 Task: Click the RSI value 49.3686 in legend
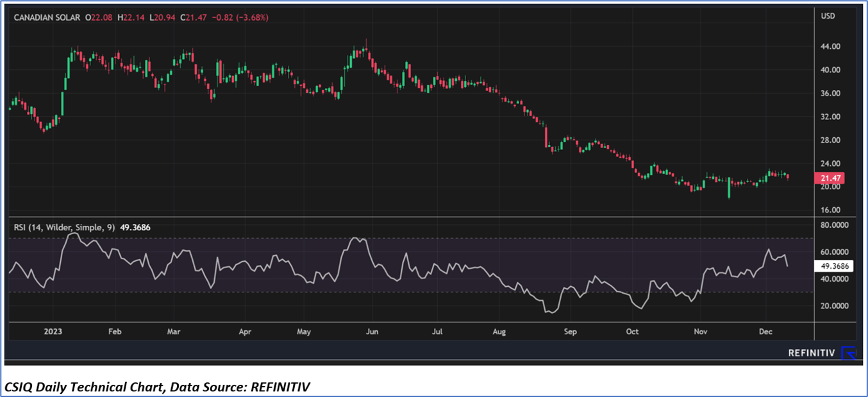[x=135, y=227]
